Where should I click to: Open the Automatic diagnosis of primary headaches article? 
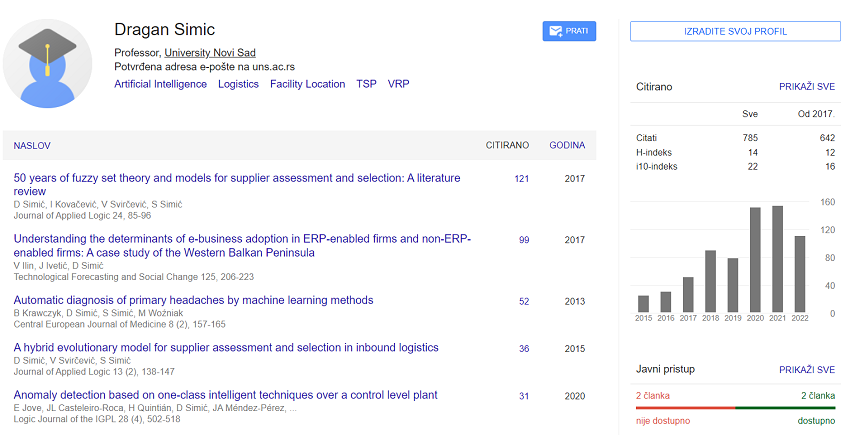pyautogui.click(x=193, y=300)
